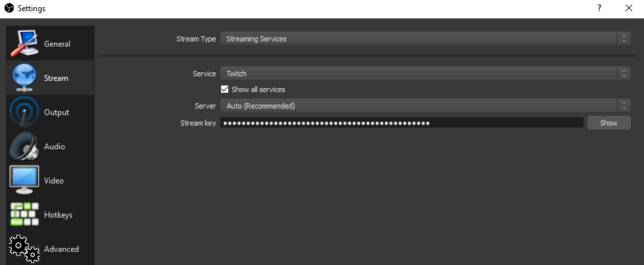Expand the Stream Type dropdown
Image resolution: width=644 pixels, height=265 pixels.
click(x=425, y=39)
